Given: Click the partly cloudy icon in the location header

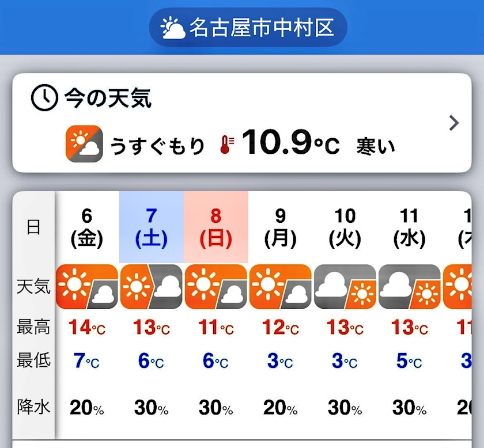Looking at the screenshot, I should click(173, 28).
